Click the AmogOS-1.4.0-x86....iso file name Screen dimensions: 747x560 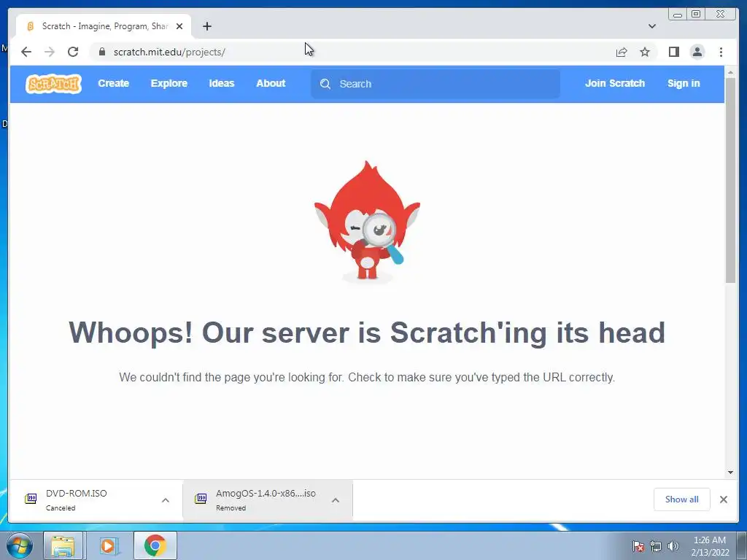coord(266,494)
